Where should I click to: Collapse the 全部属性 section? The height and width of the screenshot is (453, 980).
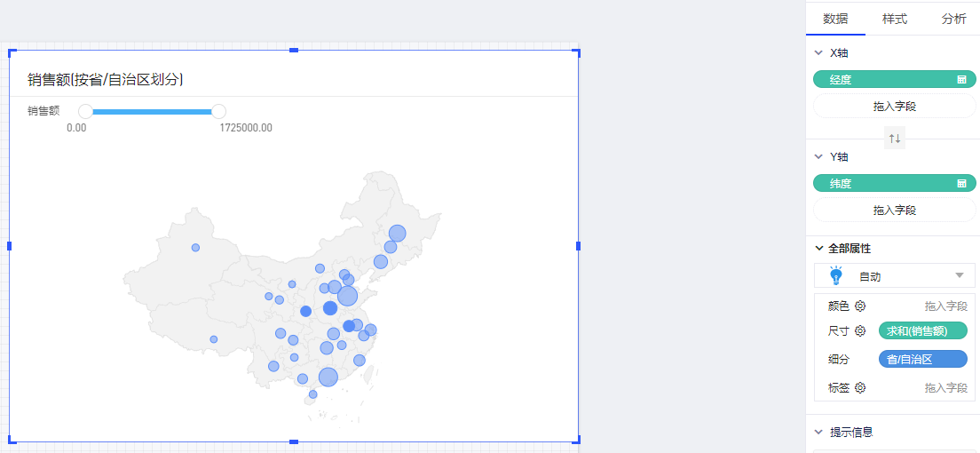818,249
